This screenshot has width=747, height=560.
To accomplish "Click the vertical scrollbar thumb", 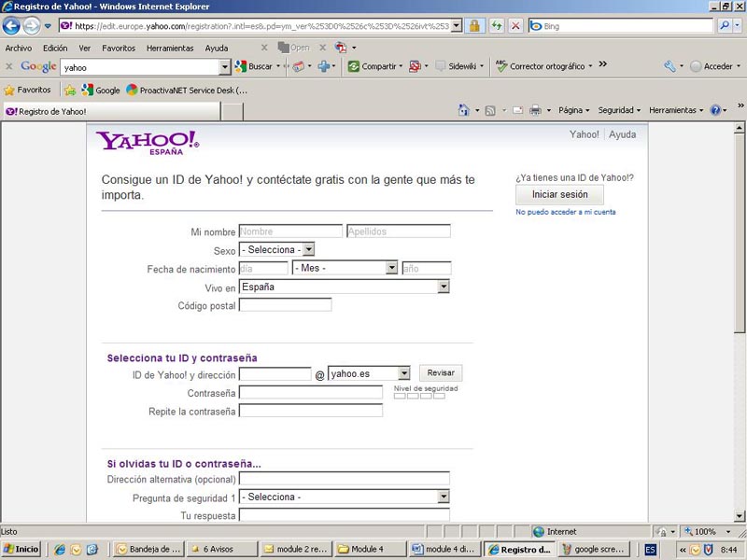I will 739,231.
